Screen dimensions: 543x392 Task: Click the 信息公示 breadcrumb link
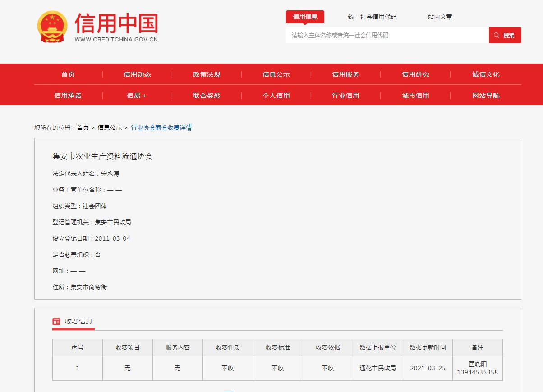tap(110, 128)
